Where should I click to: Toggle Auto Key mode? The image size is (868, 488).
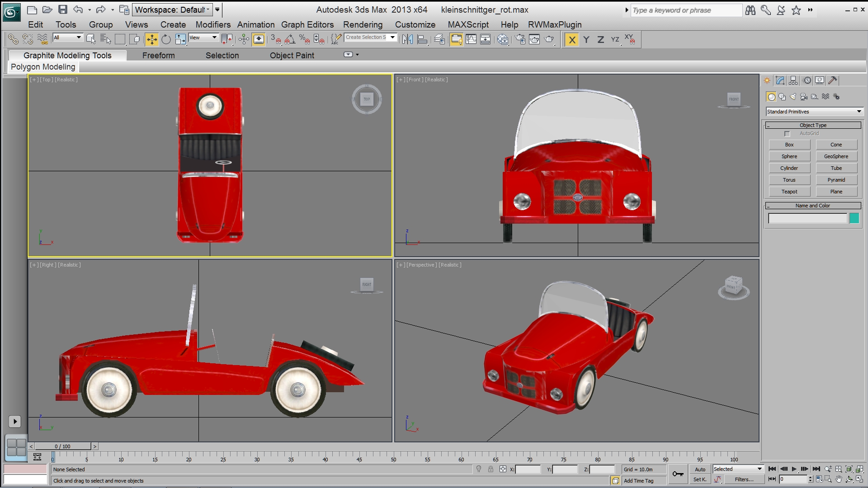(x=700, y=469)
